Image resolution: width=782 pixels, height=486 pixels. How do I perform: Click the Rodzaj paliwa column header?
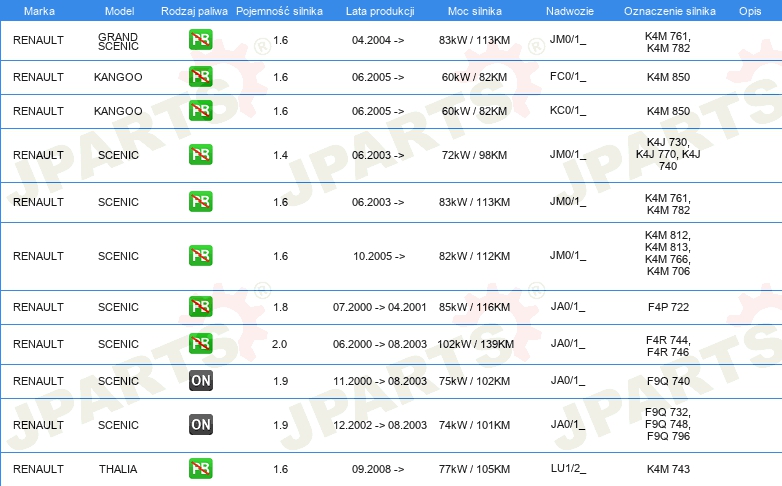point(194,11)
